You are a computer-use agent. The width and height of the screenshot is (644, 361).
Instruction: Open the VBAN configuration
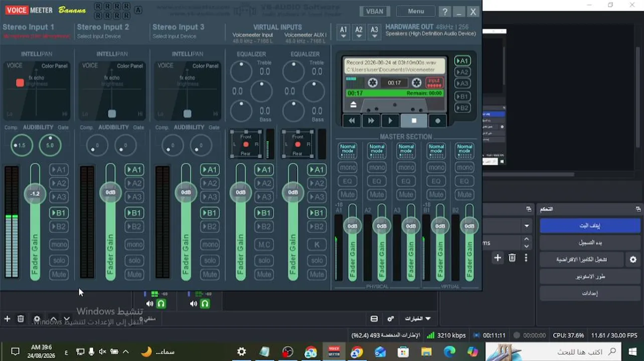point(374,11)
